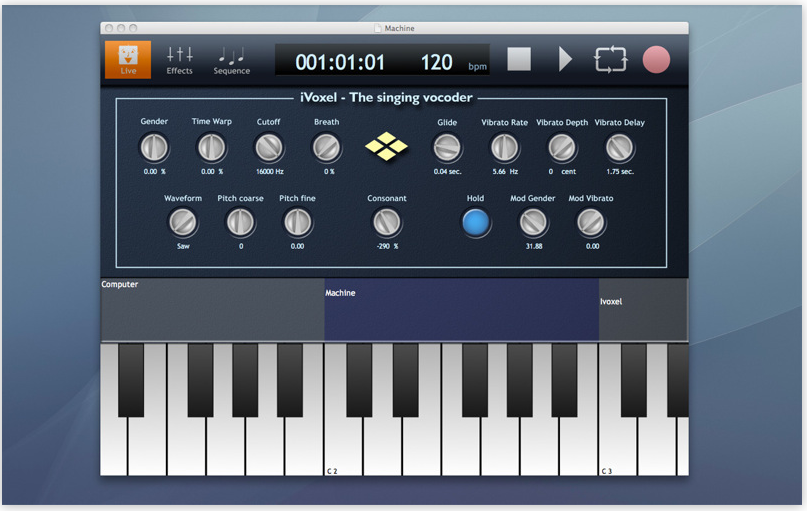Open the Effects tab
The width and height of the screenshot is (807, 511).
[x=179, y=60]
